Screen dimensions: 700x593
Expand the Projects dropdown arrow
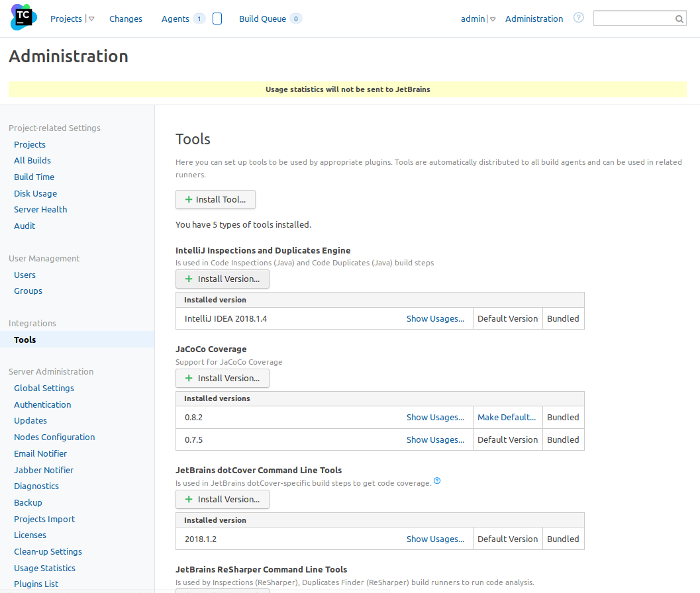click(x=91, y=19)
